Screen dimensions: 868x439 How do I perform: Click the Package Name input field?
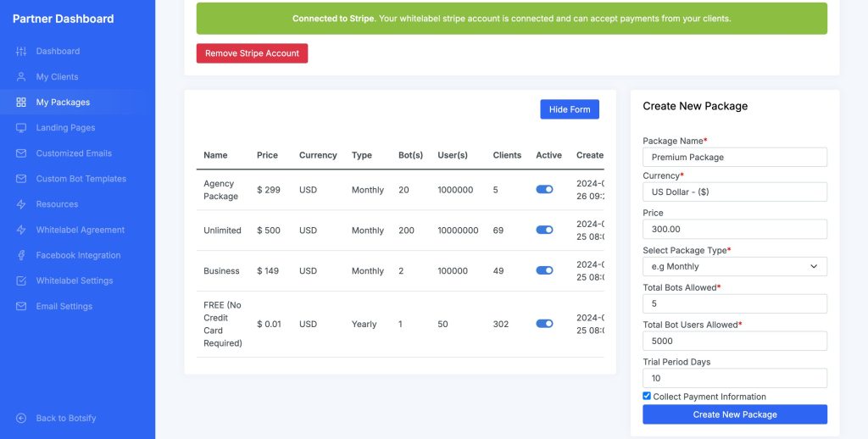[735, 158]
